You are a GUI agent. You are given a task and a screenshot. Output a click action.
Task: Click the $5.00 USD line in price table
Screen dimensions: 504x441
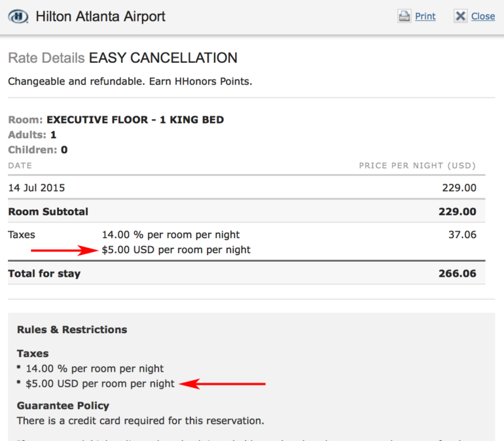click(x=176, y=249)
